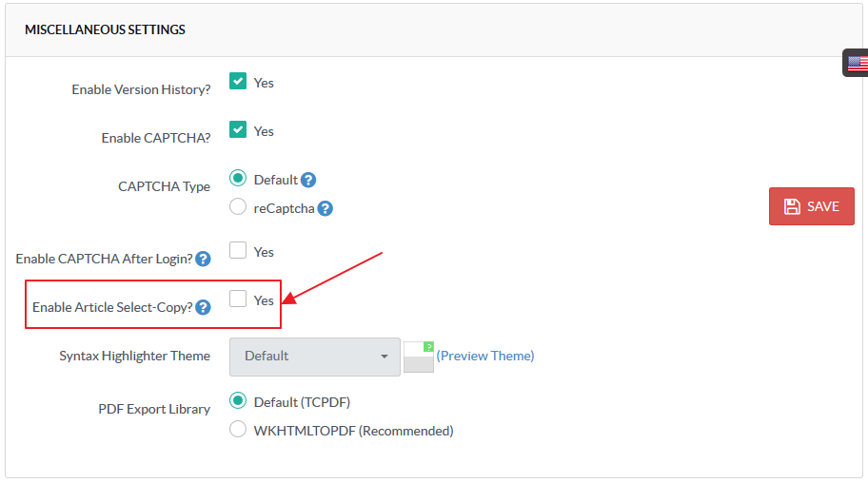Image resolution: width=868 pixels, height=483 pixels.
Task: Click the Syntax Highlighter Theme label
Action: pyautogui.click(x=134, y=356)
